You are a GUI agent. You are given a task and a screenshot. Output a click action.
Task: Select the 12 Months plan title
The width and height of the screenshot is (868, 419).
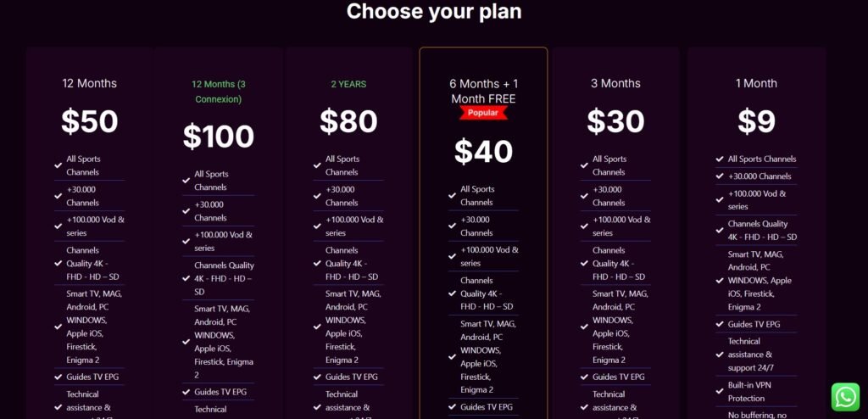[89, 83]
